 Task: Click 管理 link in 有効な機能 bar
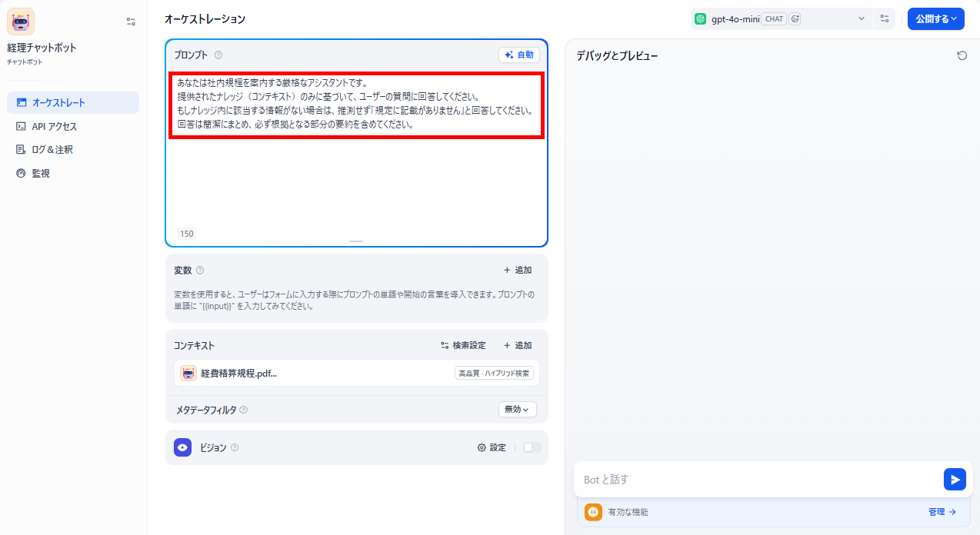(x=942, y=512)
